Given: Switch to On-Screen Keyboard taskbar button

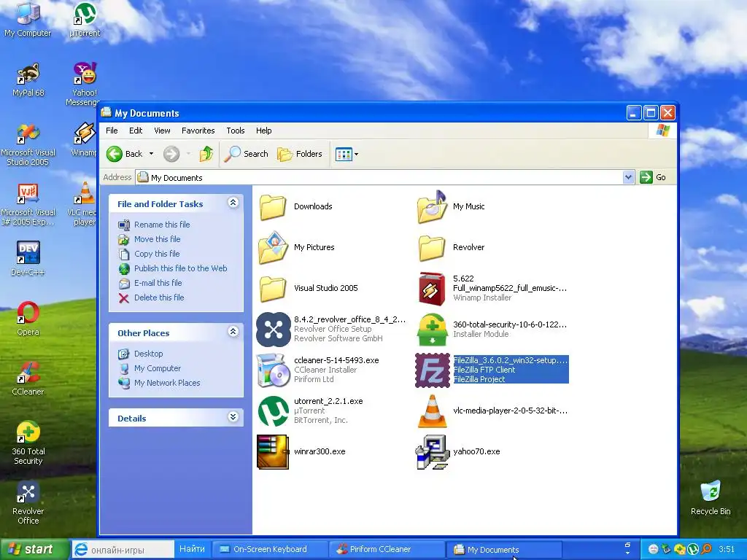Looking at the screenshot, I should [269, 549].
